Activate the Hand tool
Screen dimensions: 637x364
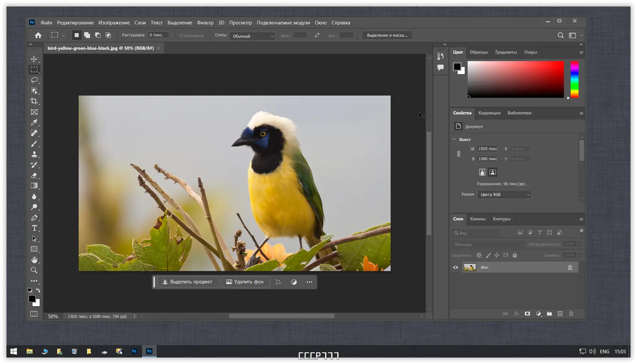click(34, 260)
